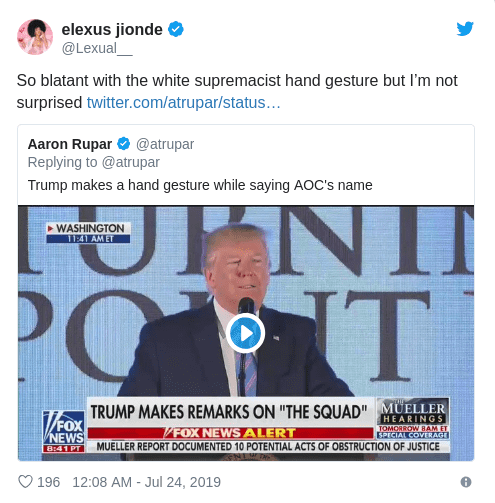
Task: Open the twitter.com/atrupar/status link
Action: click(x=184, y=103)
